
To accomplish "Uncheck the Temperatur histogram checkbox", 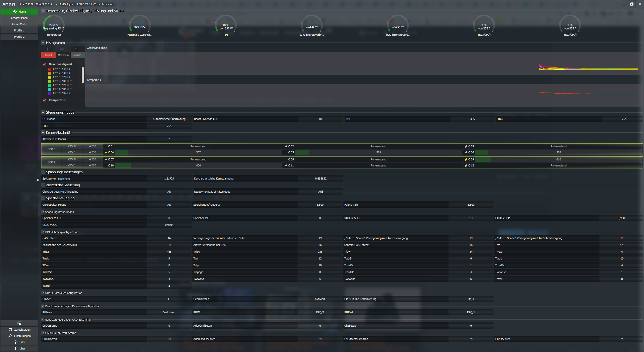I will point(45,100).
